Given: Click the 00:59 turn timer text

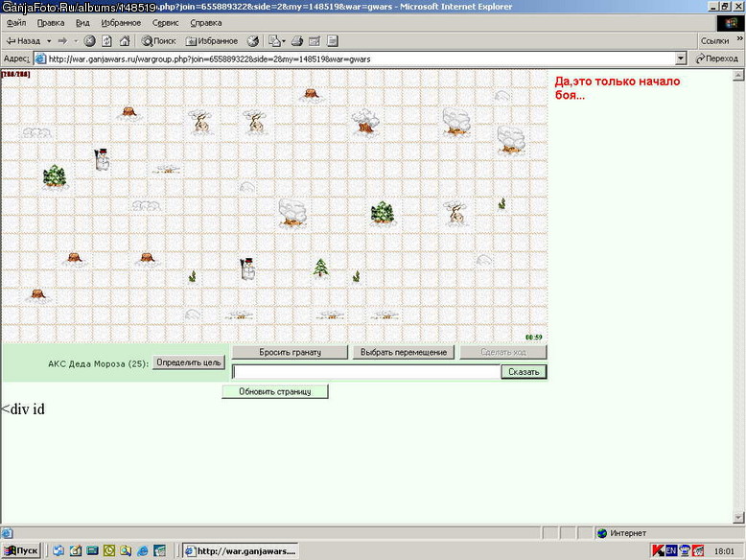Looking at the screenshot, I should pyautogui.click(x=534, y=338).
